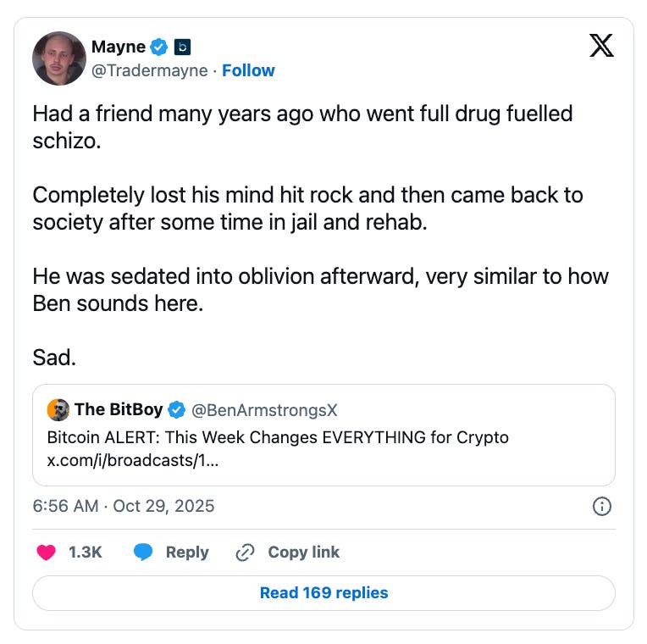Image resolution: width=647 pixels, height=644 pixels.
Task: Click the Copy link text
Action: pyautogui.click(x=304, y=552)
